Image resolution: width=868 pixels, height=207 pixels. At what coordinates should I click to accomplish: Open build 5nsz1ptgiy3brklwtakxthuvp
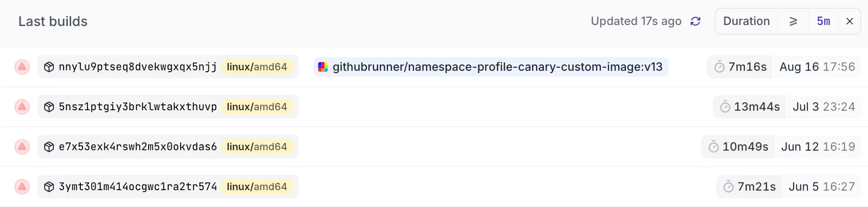[138, 106]
